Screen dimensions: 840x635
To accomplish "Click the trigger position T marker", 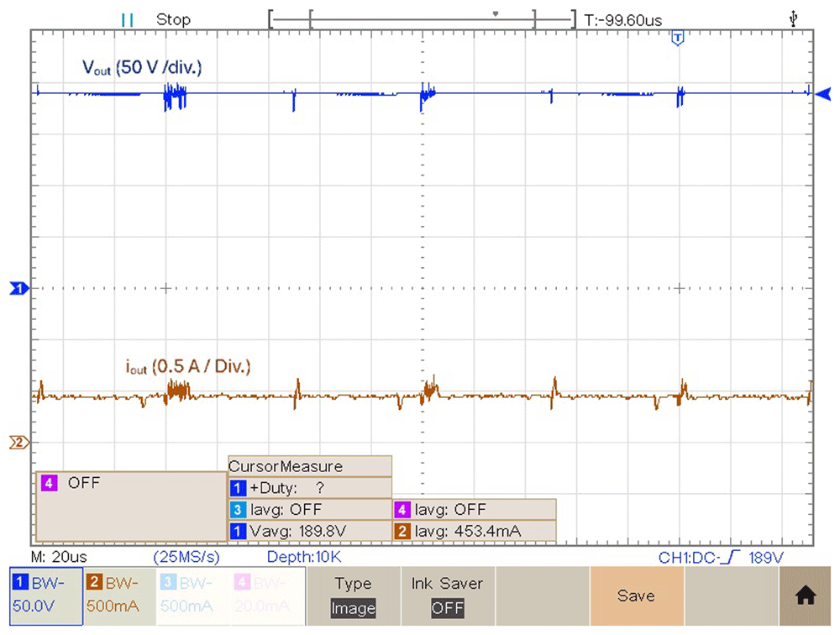I will pyautogui.click(x=678, y=38).
